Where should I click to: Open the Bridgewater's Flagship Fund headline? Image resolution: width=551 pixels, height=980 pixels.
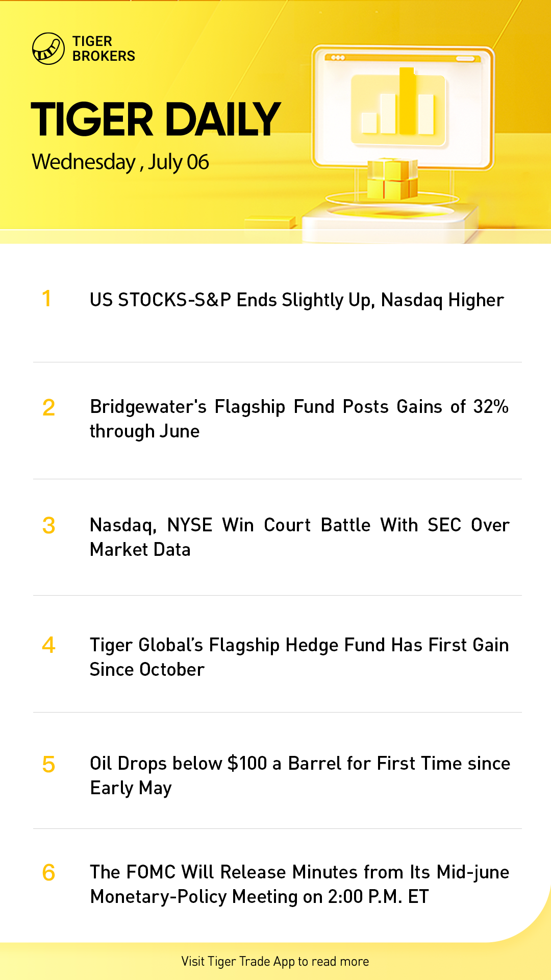(299, 419)
